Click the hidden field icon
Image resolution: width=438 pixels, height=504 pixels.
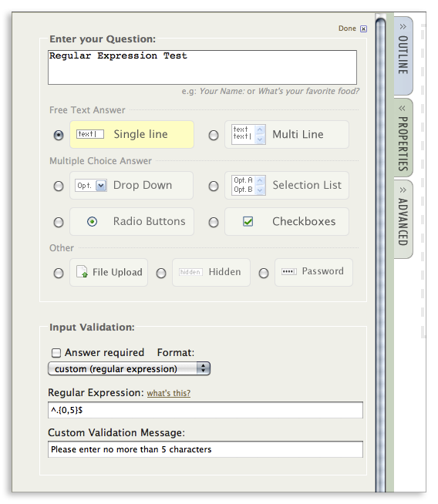tap(190, 272)
